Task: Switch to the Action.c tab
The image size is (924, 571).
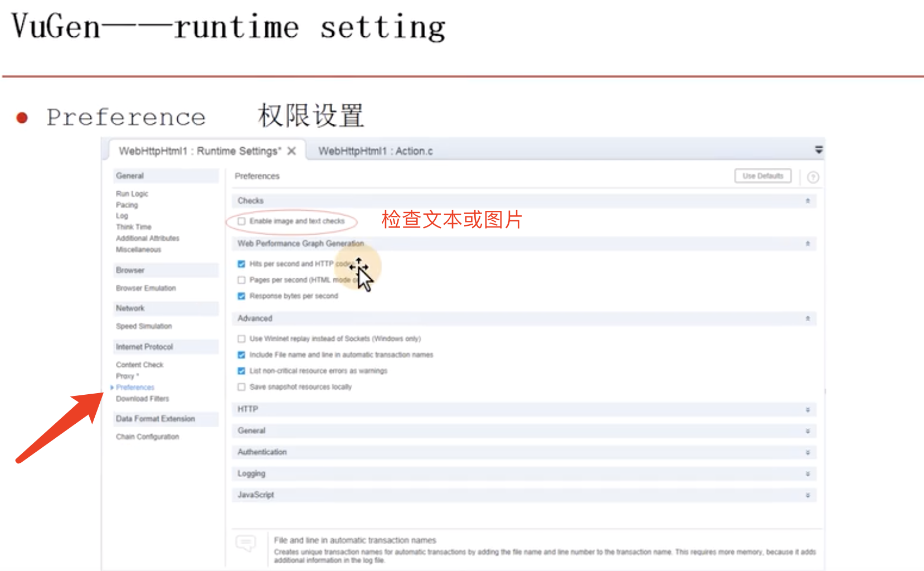Action: pos(375,151)
